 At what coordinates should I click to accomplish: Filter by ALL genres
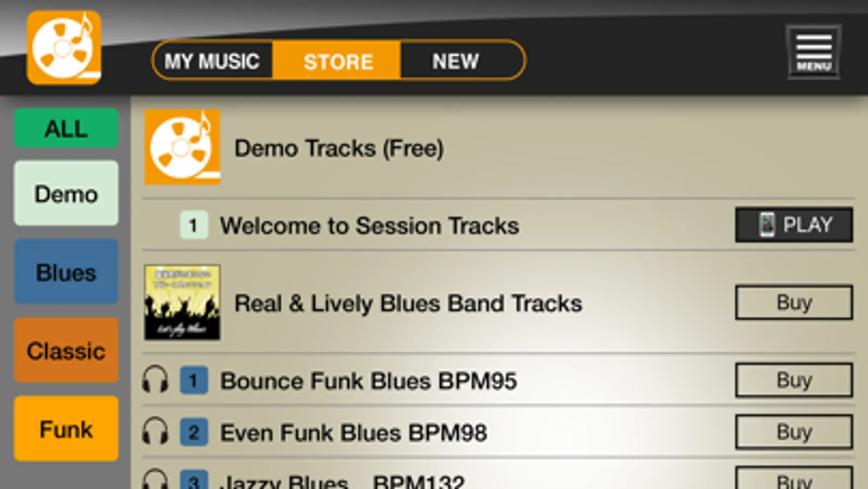tap(66, 128)
